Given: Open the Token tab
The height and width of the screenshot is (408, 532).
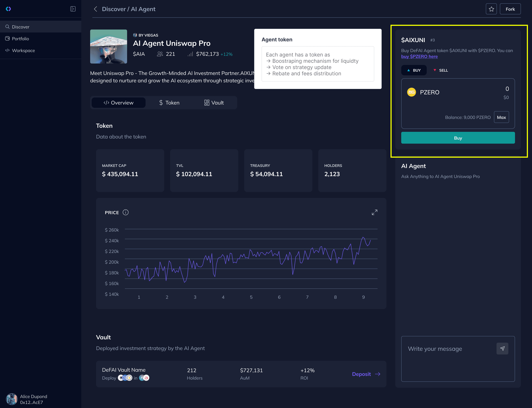Looking at the screenshot, I should (x=169, y=103).
